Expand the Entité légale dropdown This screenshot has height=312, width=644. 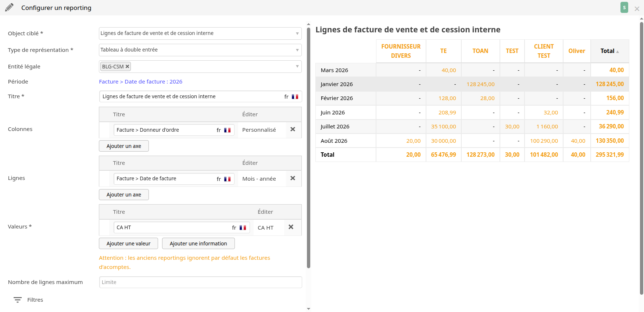297,67
